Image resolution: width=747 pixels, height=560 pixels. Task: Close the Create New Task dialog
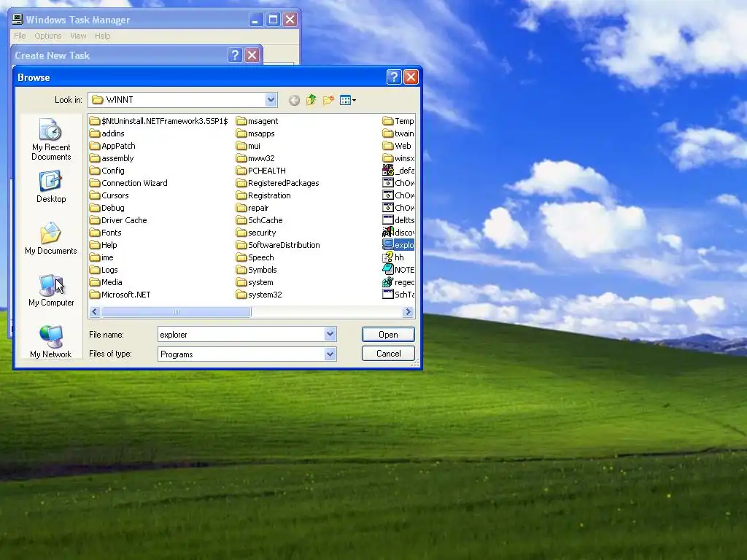252,55
